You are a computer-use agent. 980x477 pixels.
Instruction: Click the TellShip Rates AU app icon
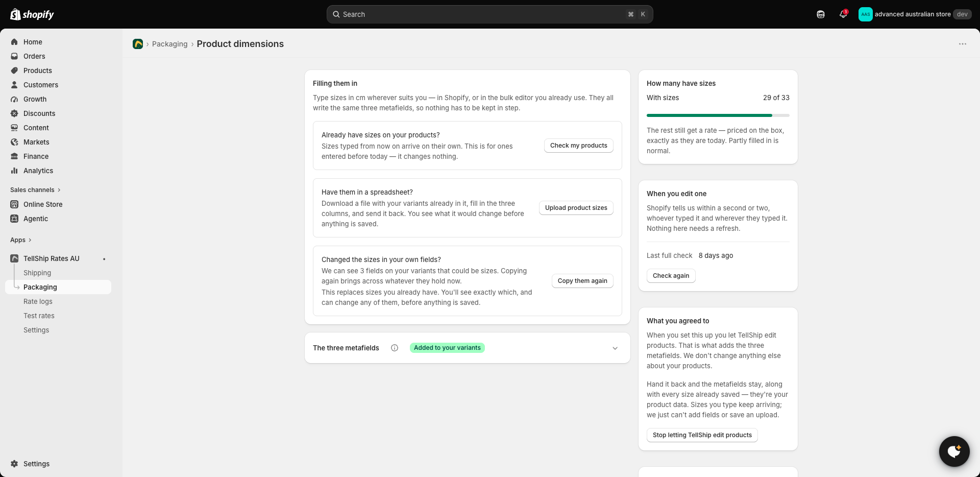(14, 258)
